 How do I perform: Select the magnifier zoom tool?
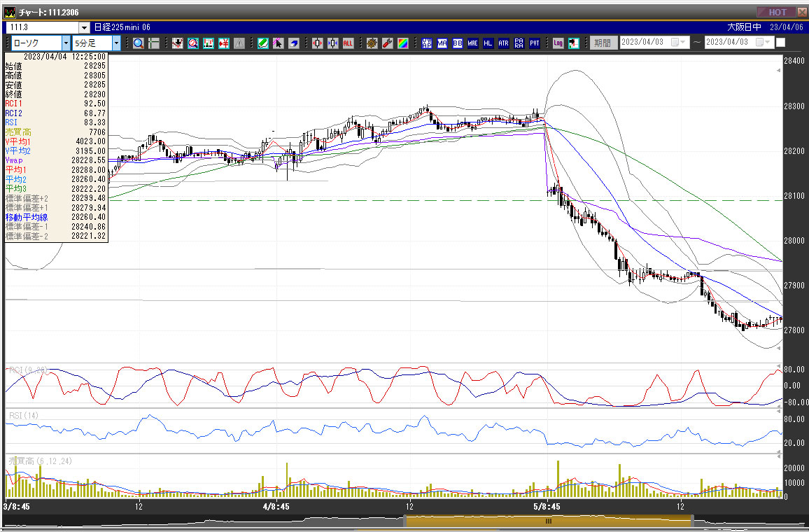point(139,43)
